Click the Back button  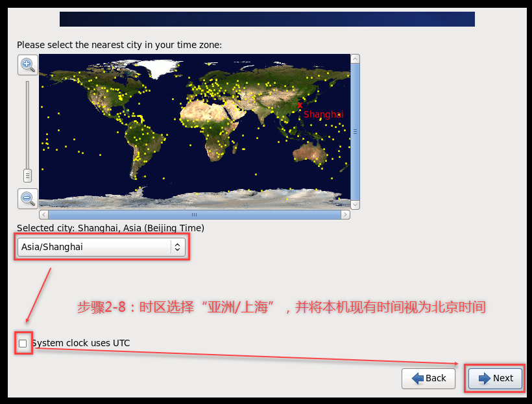428,378
